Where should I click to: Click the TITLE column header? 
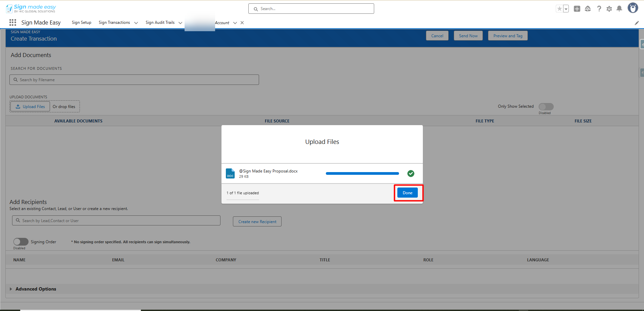click(x=325, y=260)
